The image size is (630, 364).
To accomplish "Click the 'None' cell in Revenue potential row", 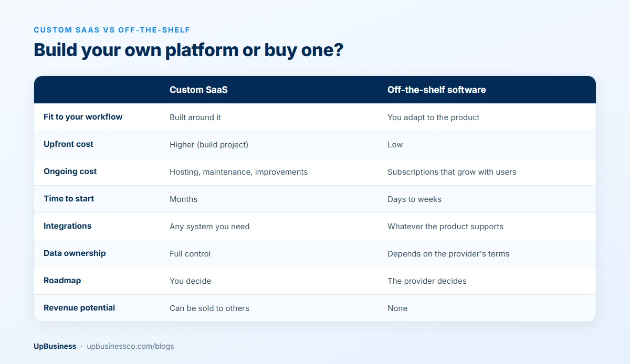I will coord(397,308).
